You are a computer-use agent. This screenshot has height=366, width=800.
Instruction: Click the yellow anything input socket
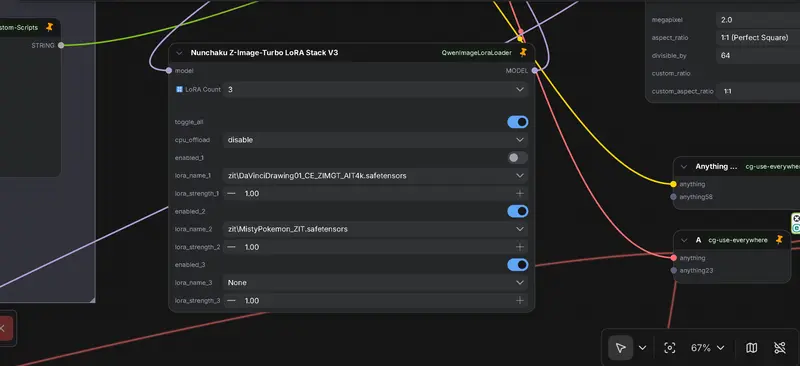click(673, 184)
